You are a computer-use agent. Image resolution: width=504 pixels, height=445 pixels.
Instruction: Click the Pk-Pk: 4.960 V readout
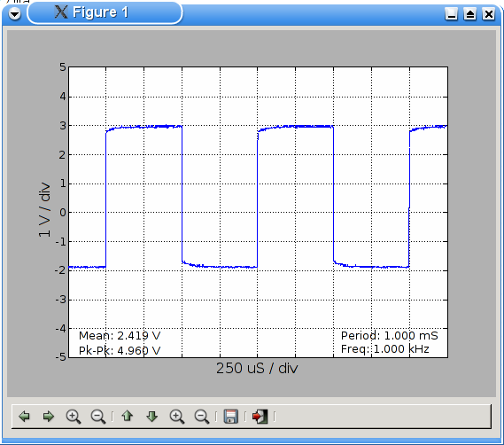120,350
